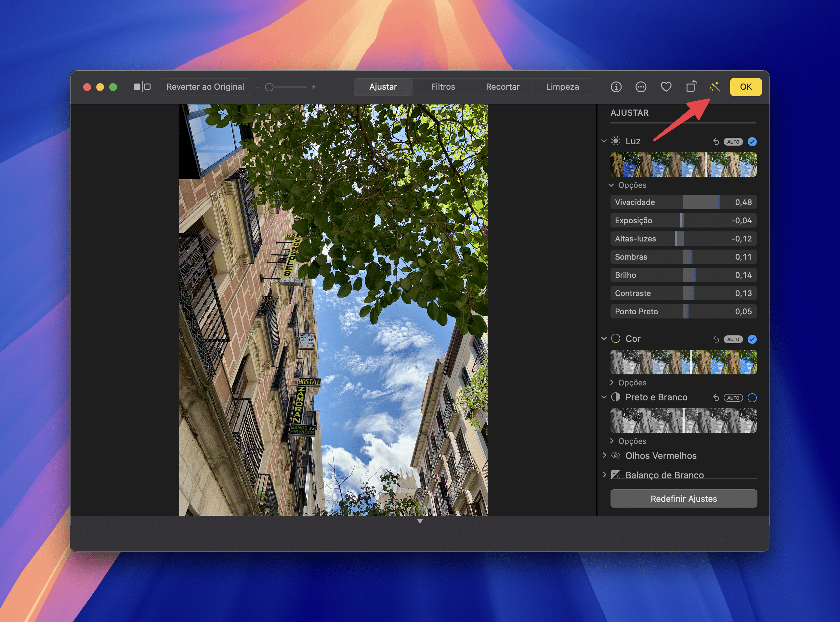Viewport: 840px width, 622px height.
Task: Click Redefinir Ajustes button
Action: [684, 499]
